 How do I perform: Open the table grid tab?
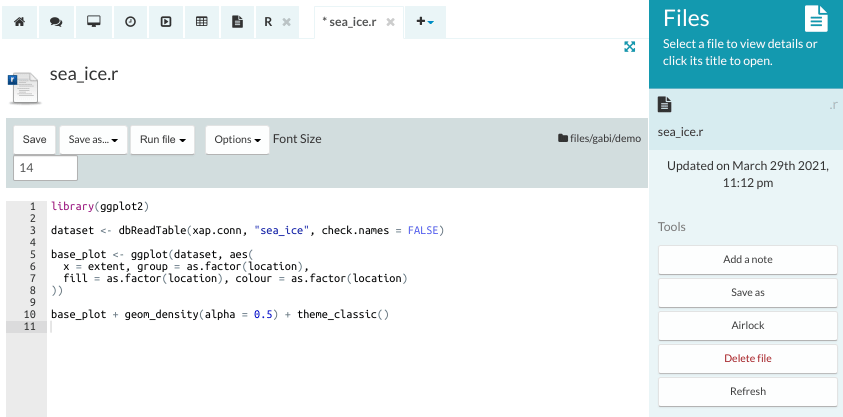(x=202, y=21)
